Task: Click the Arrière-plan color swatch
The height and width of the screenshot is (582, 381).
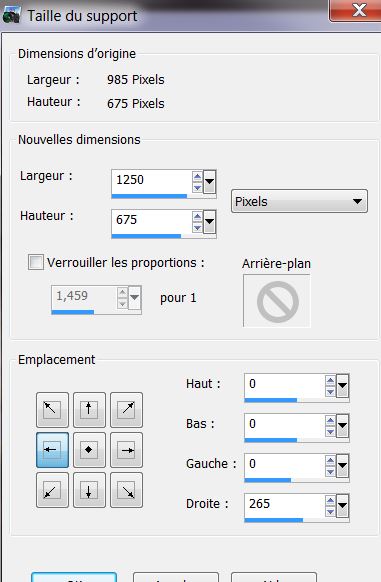Action: (x=277, y=301)
